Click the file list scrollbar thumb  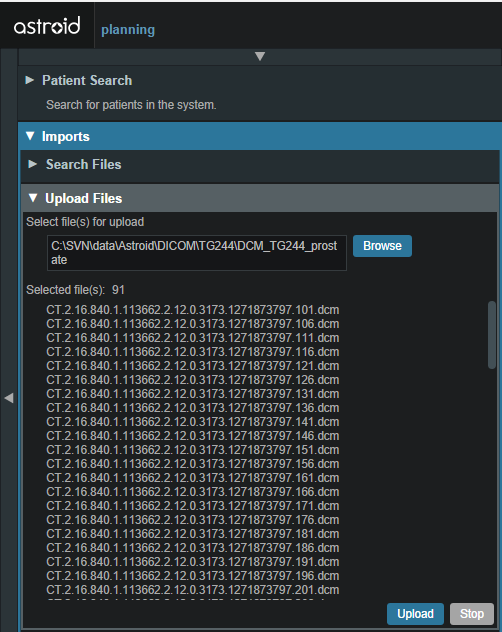492,335
